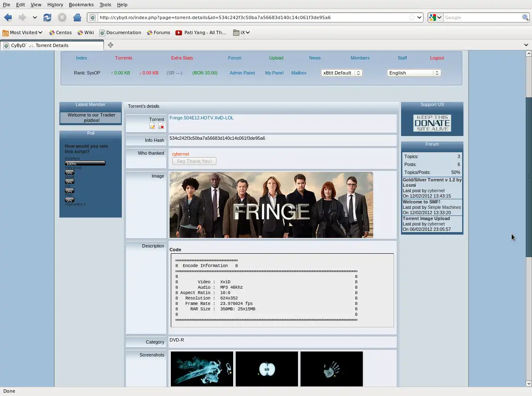Open the apple X-ray screenshot thumbnail
The image size is (532, 396).
tap(267, 369)
